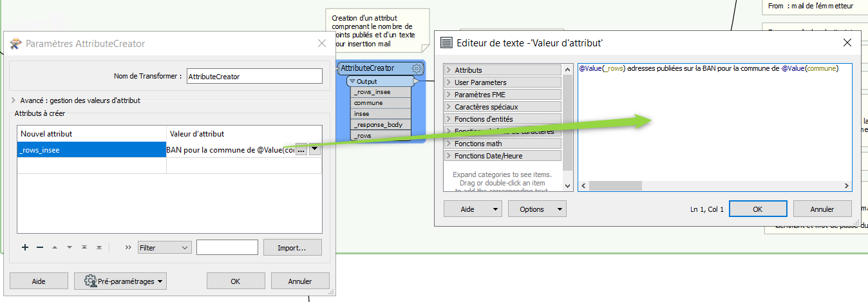
Task: Move attribute down one row arrow
Action: [70, 247]
